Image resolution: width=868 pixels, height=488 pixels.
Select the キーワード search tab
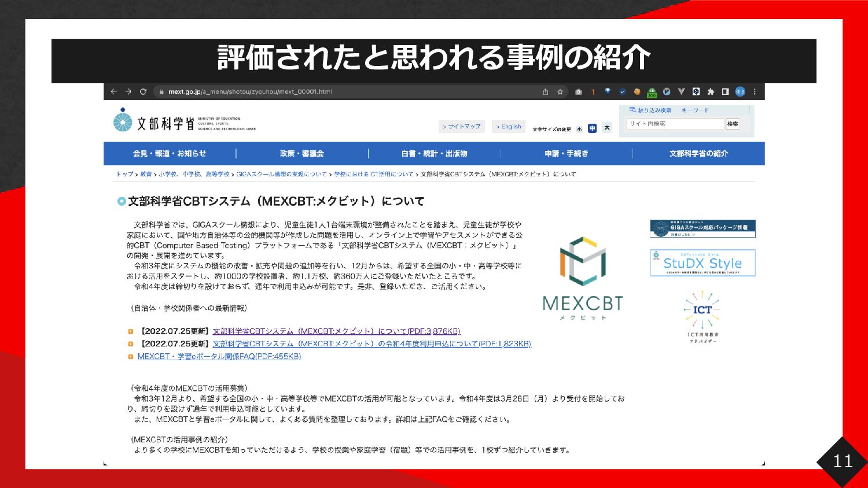click(x=695, y=110)
